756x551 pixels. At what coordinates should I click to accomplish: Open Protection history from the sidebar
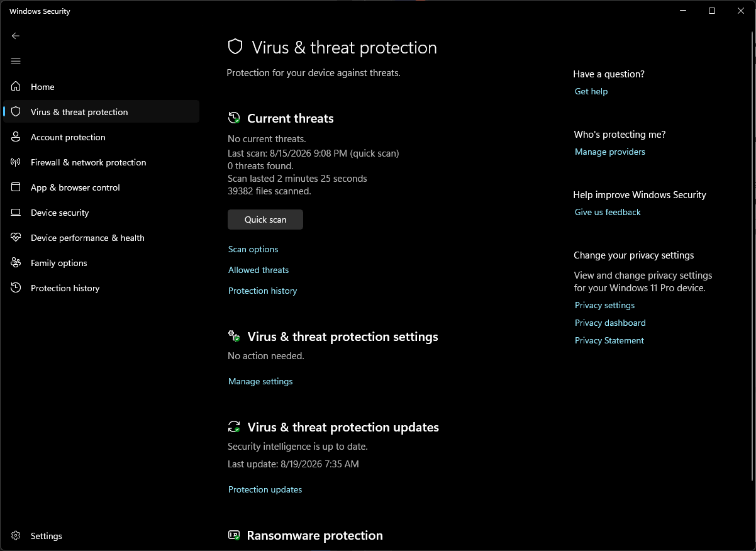pyautogui.click(x=101, y=287)
